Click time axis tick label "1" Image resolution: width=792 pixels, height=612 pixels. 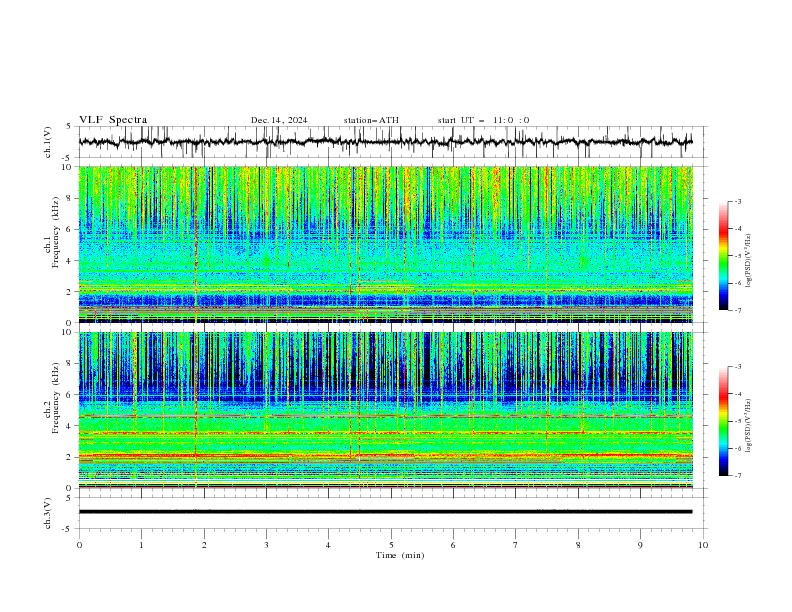point(141,545)
